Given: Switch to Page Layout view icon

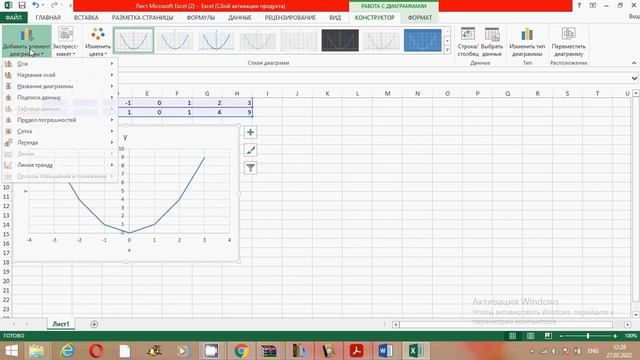Looking at the screenshot, I should [530, 336].
